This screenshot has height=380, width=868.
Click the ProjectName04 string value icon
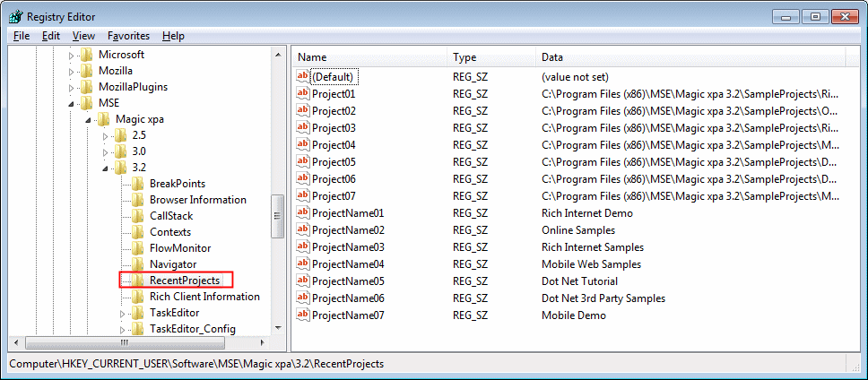pyautogui.click(x=303, y=264)
